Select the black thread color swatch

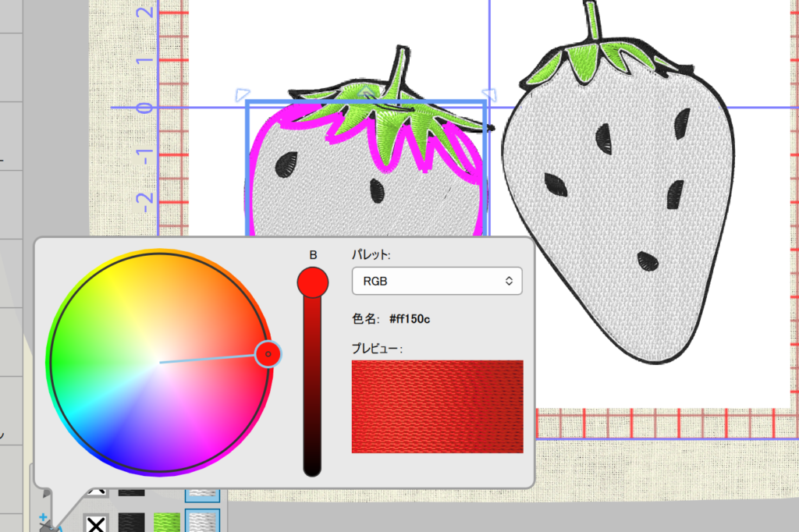coord(131,523)
